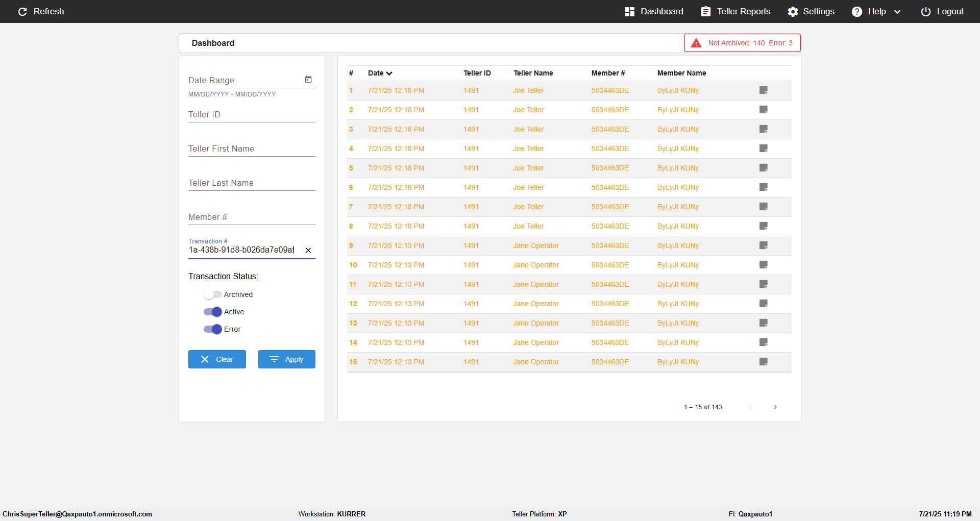
Task: Open the note icon for row 9
Action: click(x=763, y=245)
